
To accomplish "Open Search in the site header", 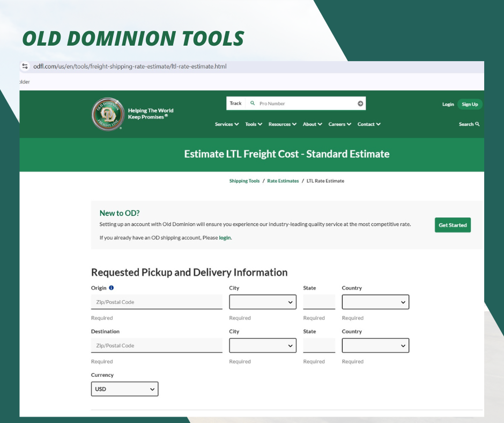I will coord(469,124).
